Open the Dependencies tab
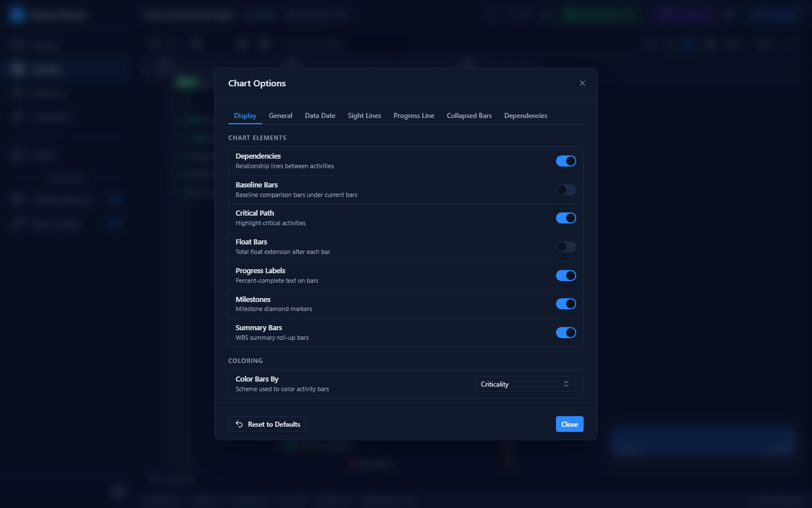Image resolution: width=812 pixels, height=508 pixels. pos(526,116)
